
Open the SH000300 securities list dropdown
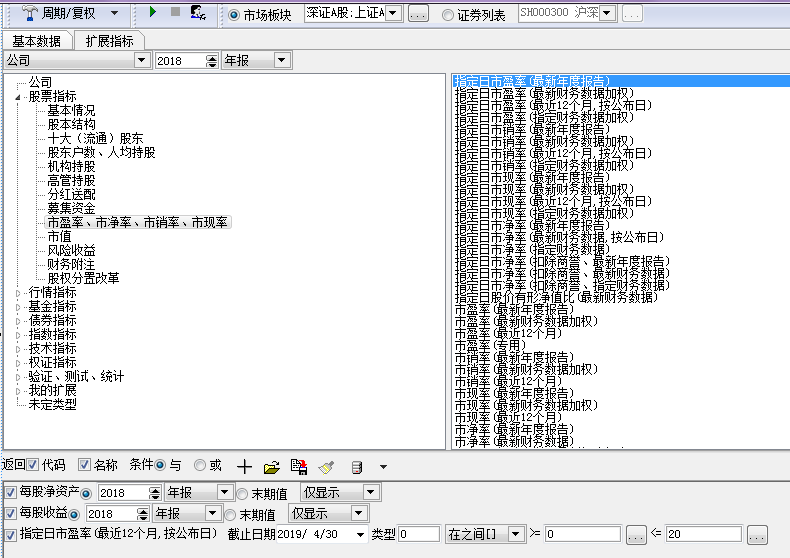point(608,13)
